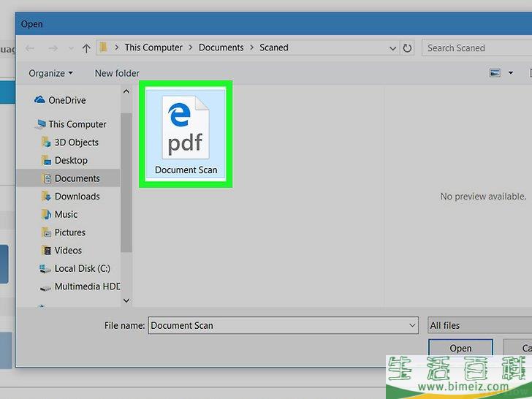Expand address bar history dropdown
The width and height of the screenshot is (532, 399).
[392, 48]
